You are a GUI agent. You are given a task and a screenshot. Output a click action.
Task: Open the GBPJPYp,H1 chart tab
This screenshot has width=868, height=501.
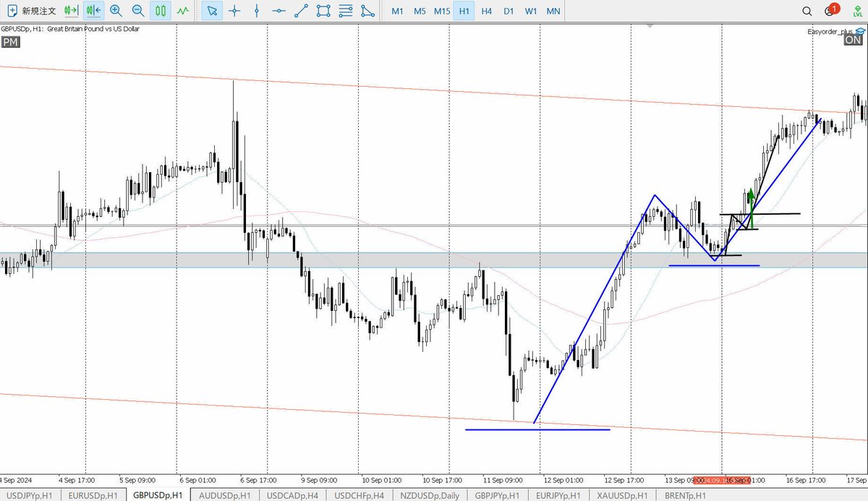coord(498,495)
